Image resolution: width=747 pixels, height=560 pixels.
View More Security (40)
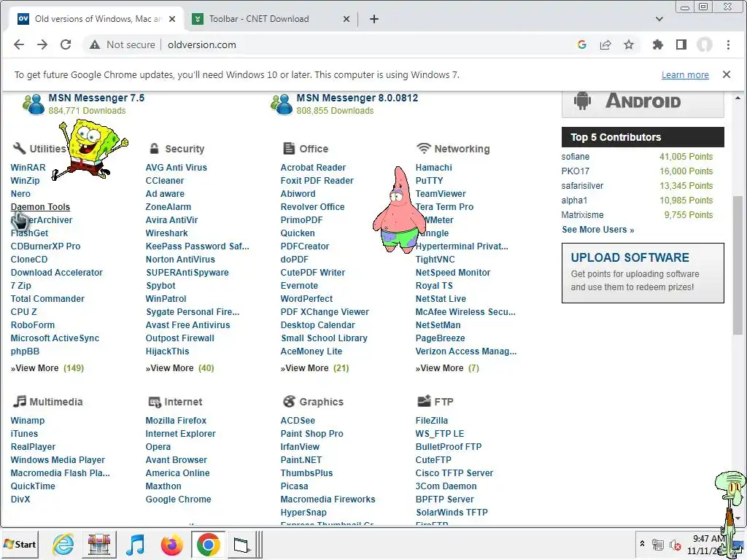(x=179, y=368)
